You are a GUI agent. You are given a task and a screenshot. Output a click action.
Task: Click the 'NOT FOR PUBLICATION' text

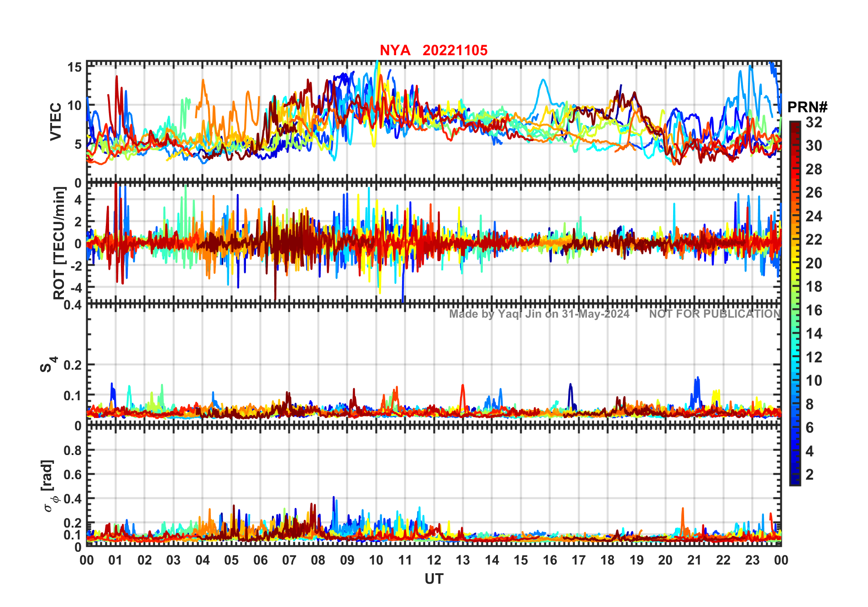[715, 314]
